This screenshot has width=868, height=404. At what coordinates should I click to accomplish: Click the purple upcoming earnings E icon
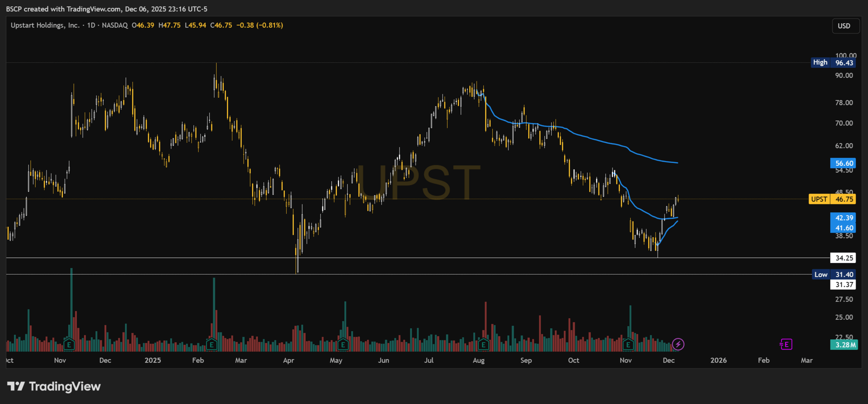click(786, 344)
